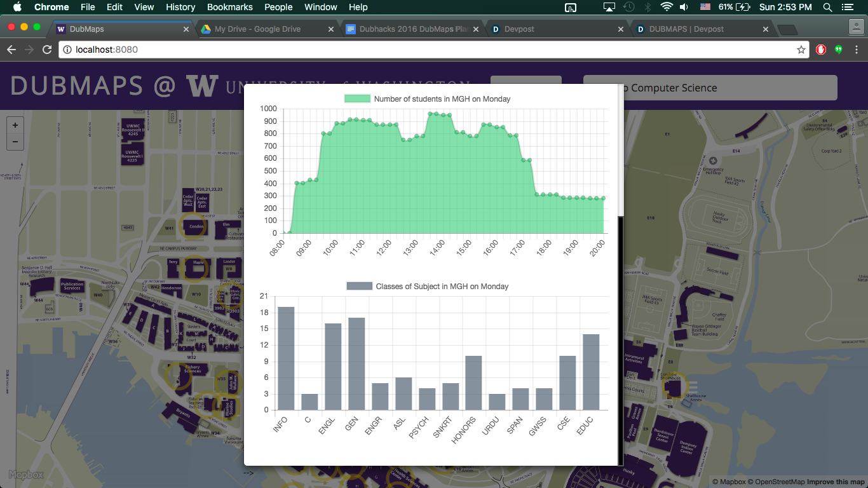Viewport: 868px width, 488px height.
Task: Close the DUBMAPS | Devpost tab
Action: [766, 29]
